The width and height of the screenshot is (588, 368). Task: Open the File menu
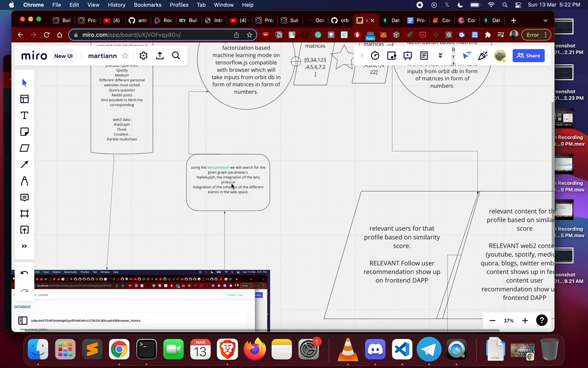(57, 5)
